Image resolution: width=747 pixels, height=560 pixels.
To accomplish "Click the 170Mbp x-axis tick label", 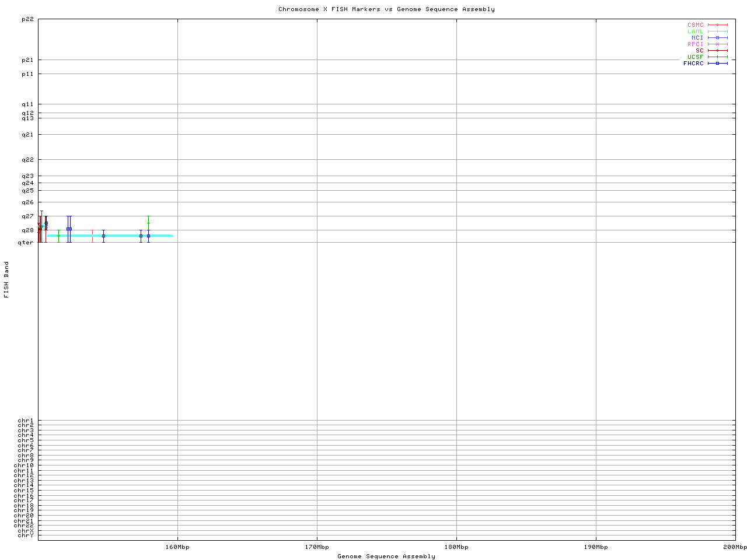I will click(x=317, y=547).
